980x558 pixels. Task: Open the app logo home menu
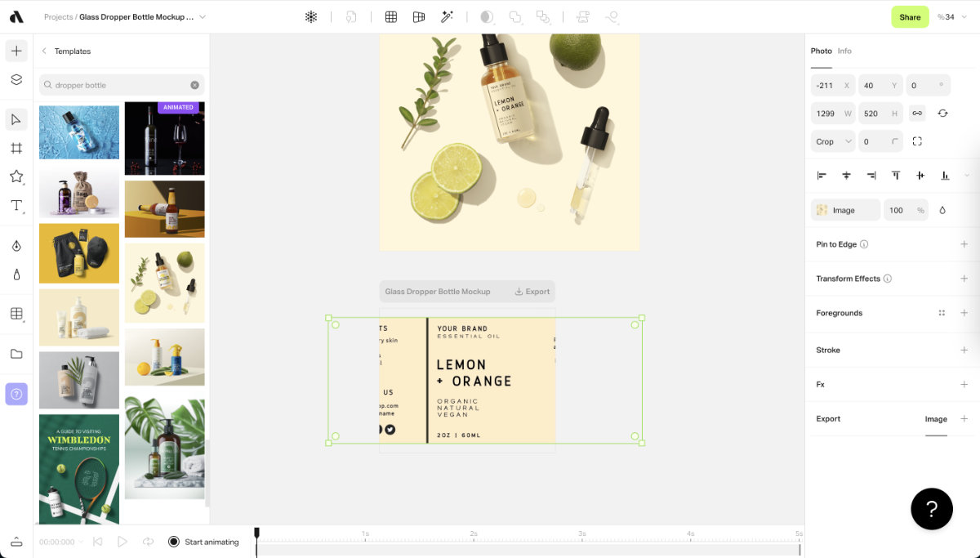[x=16, y=16]
